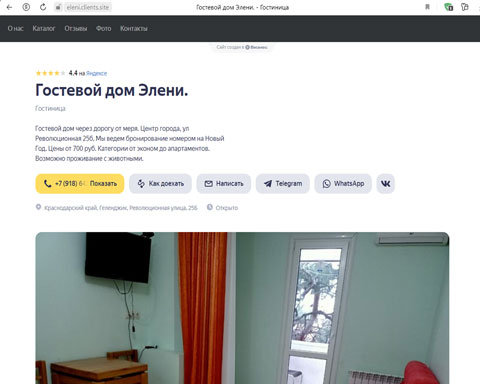Open the room photo with orange curtain
This screenshot has width=480, height=384.
click(x=242, y=308)
